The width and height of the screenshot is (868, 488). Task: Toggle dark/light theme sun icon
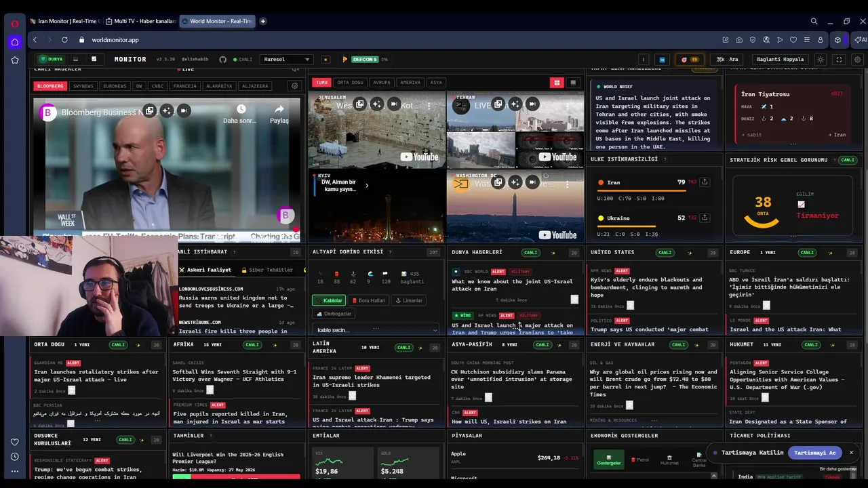point(821,60)
